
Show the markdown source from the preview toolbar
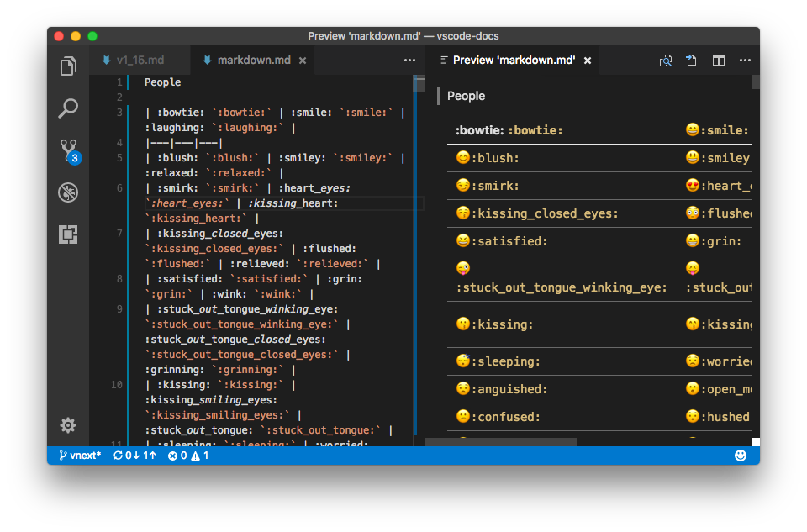(691, 61)
